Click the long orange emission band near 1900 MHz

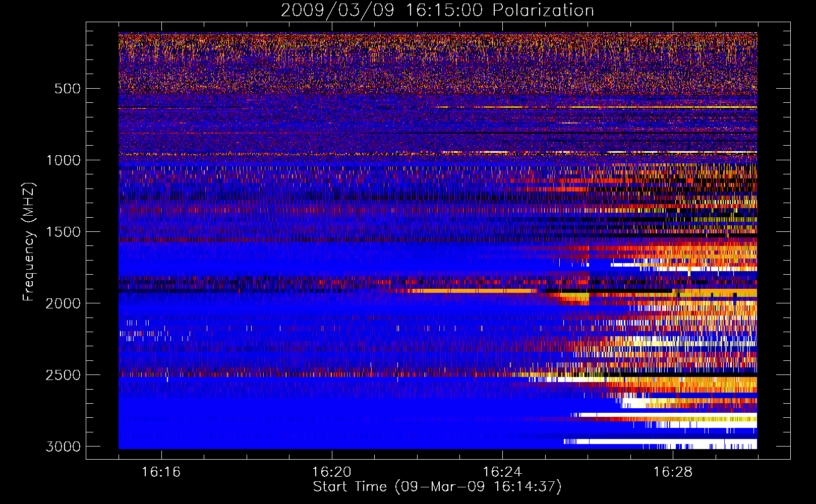tap(472, 291)
